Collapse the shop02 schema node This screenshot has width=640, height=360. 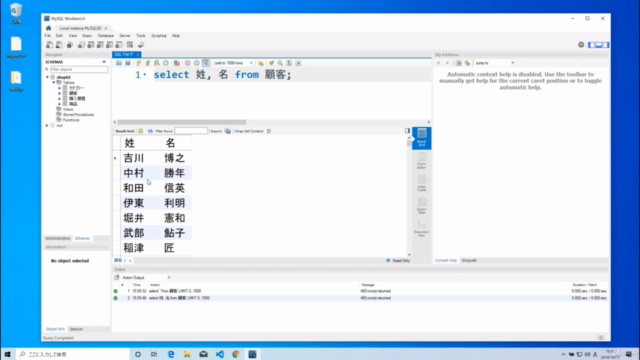coord(47,77)
